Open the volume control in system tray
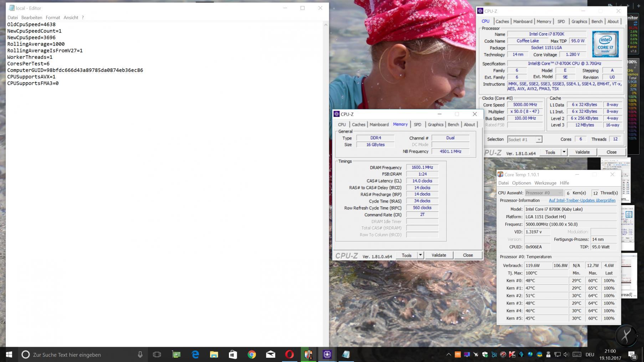 point(566,355)
